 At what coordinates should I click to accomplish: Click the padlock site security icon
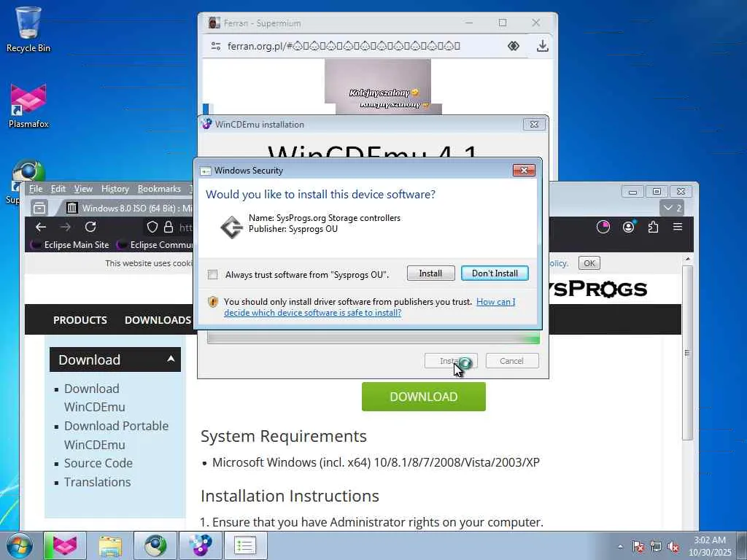[x=169, y=227]
